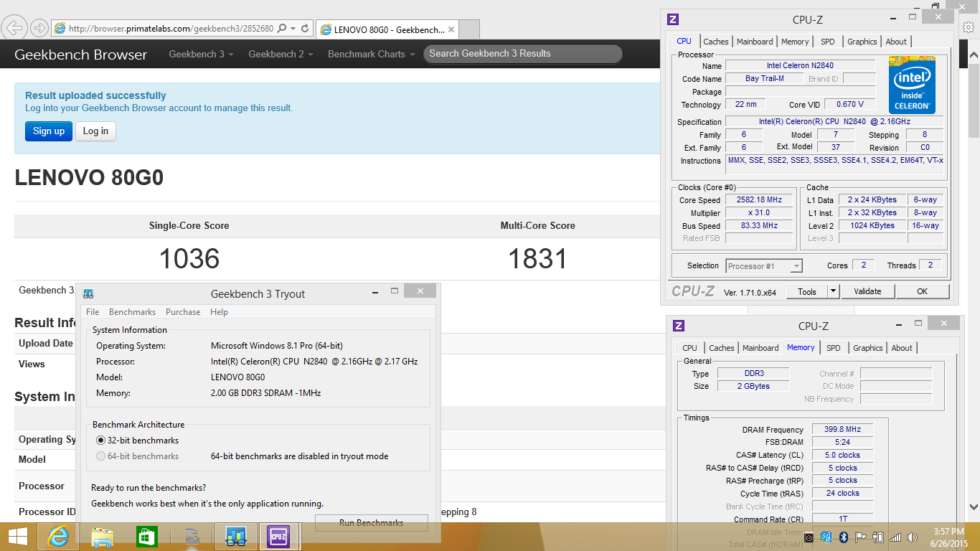This screenshot has width=980, height=551.
Task: Open SPD tab in lower CPU-Z window
Action: [834, 348]
